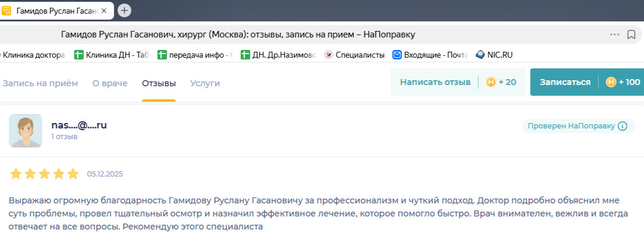Screen dimensions: 644x242
Task: Click the bookmark icon in the address bar
Action: tap(632, 34)
